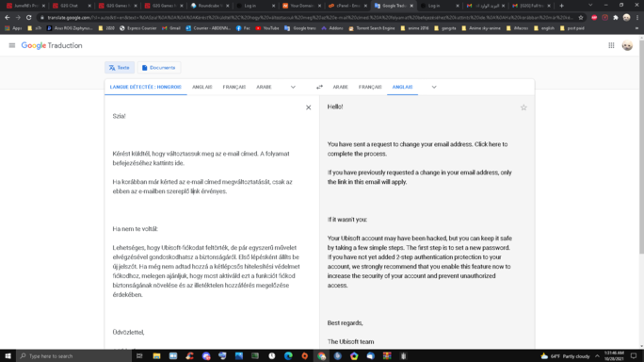The image size is (644, 362).
Task: Open Chrome from the taskbar
Action: [x=321, y=355]
